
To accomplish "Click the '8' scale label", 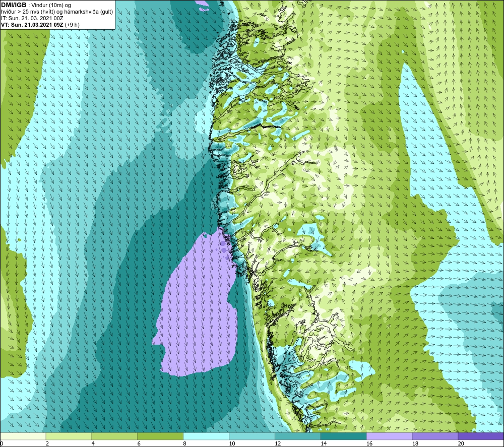I will click(x=185, y=443).
